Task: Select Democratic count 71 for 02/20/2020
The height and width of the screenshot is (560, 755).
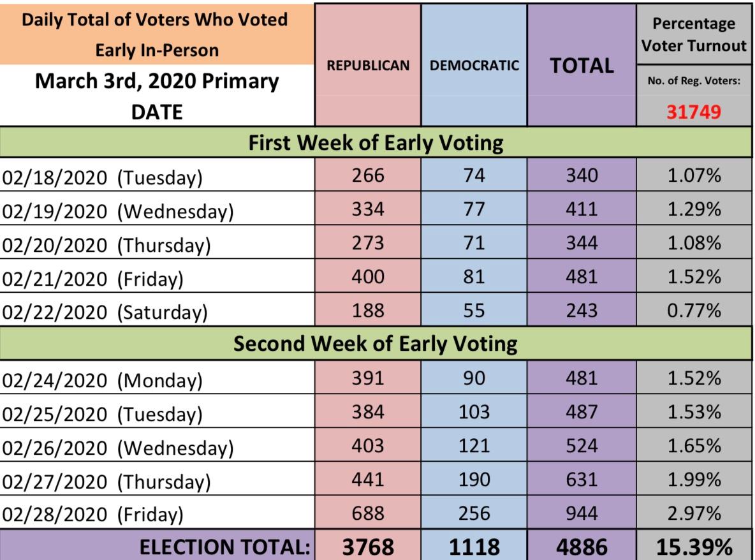Action: (x=474, y=242)
